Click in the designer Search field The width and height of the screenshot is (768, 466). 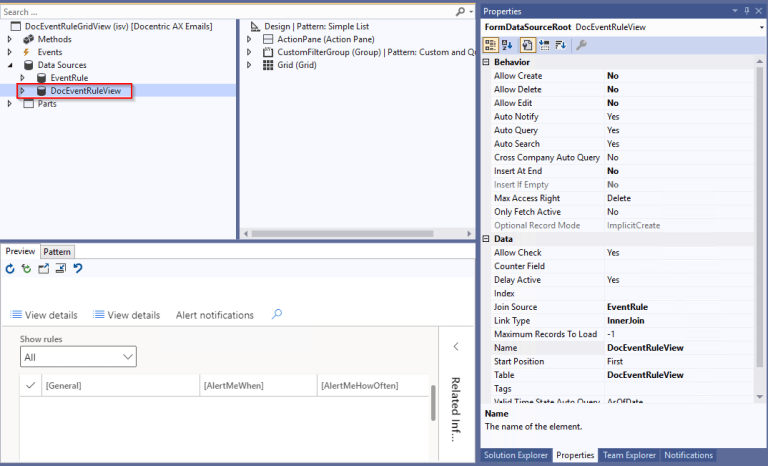tap(228, 12)
